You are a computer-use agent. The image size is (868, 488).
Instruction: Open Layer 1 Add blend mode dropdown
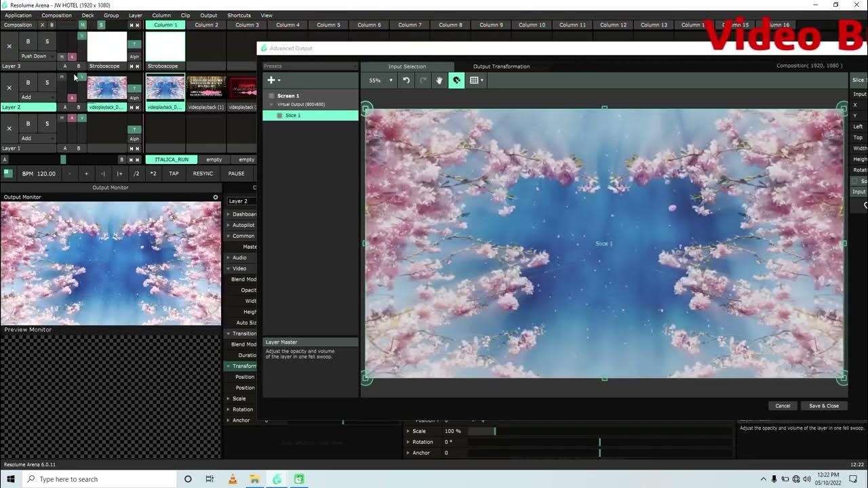pyautogui.click(x=37, y=138)
